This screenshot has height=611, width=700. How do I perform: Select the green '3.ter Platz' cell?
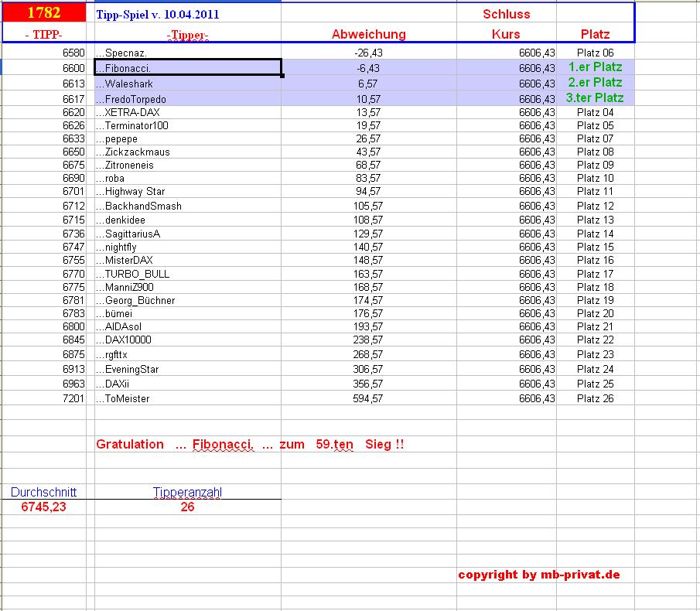point(595,97)
